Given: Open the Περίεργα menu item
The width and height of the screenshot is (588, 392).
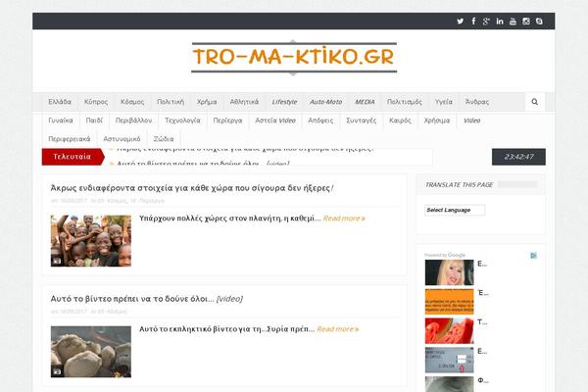Looking at the screenshot, I should click(227, 121).
